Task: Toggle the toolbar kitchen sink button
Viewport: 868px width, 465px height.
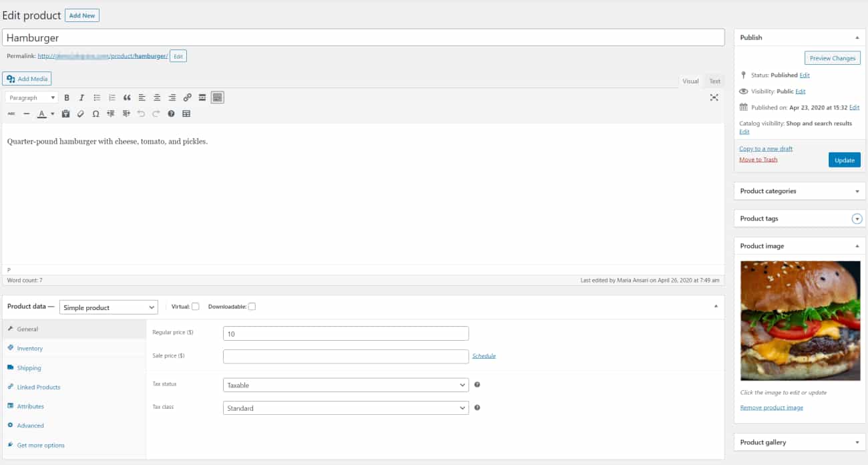Action: [x=217, y=98]
